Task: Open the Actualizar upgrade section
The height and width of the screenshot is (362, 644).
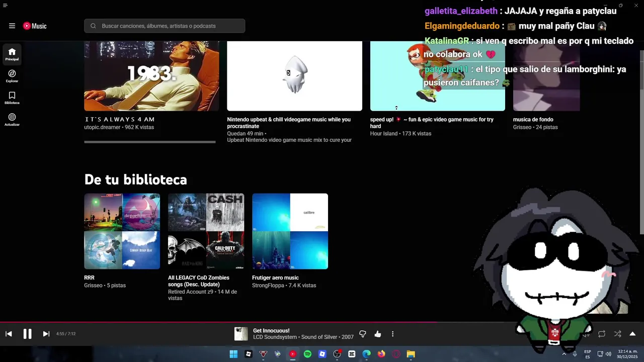Action: pyautogui.click(x=12, y=120)
